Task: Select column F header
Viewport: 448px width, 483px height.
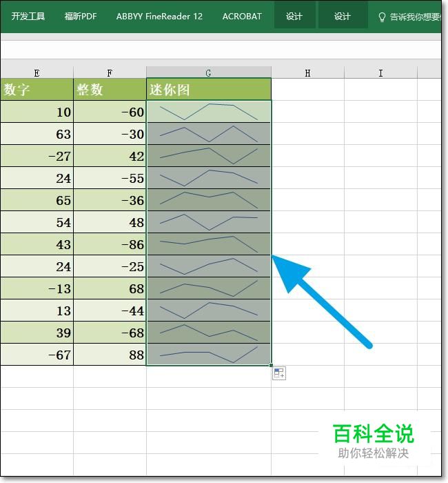Action: tap(110, 73)
